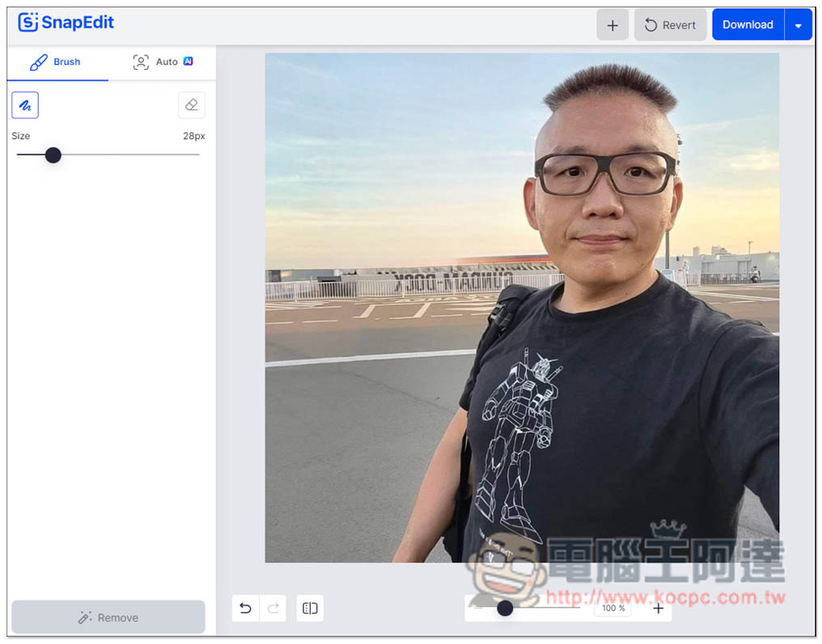Adjust the brush Size slider handle
The height and width of the screenshot is (644, 822).
point(53,155)
